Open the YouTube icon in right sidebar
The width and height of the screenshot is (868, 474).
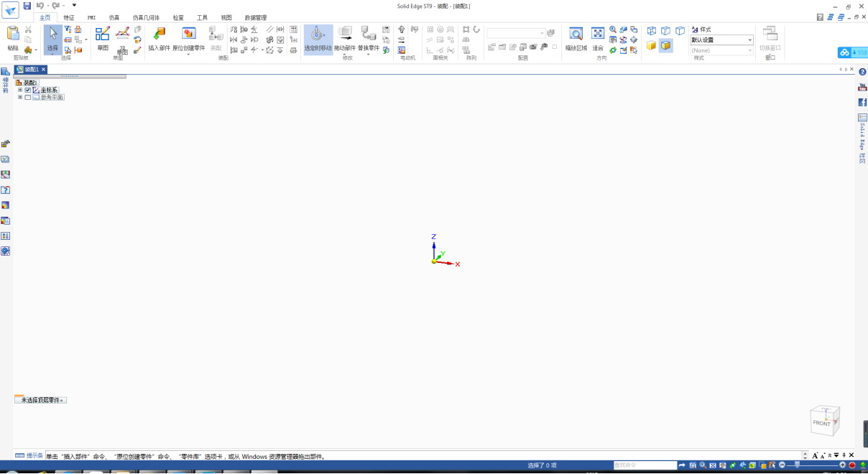coord(862,87)
